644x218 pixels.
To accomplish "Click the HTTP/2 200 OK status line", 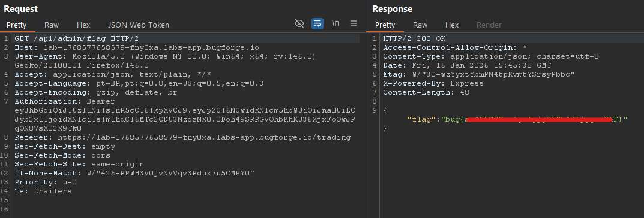I will click(x=414, y=38).
